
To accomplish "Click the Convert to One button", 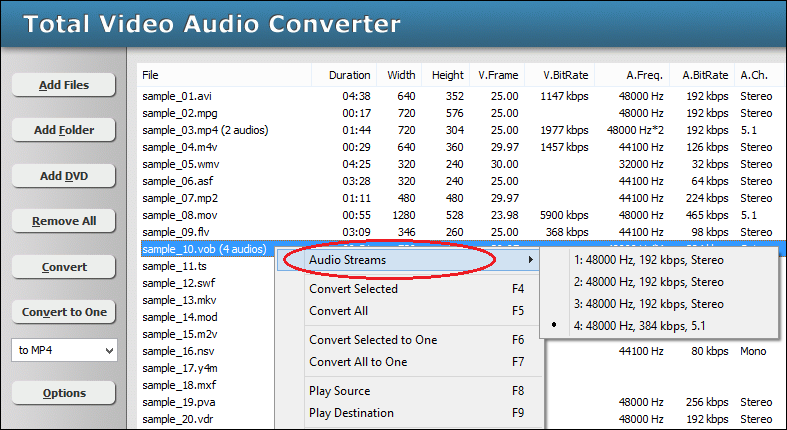I will 64,312.
